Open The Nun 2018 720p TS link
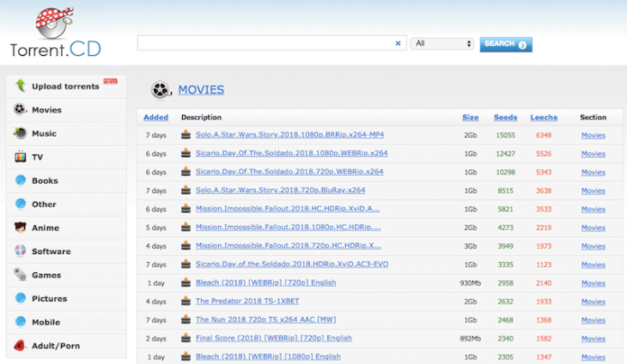Viewport: 627px width, 364px height. coord(266,320)
